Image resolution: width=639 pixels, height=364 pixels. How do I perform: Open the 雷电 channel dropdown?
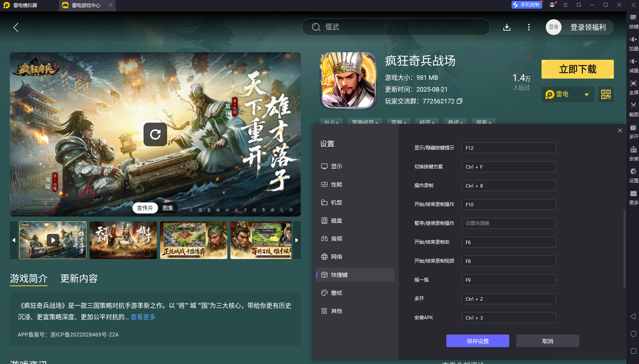567,94
